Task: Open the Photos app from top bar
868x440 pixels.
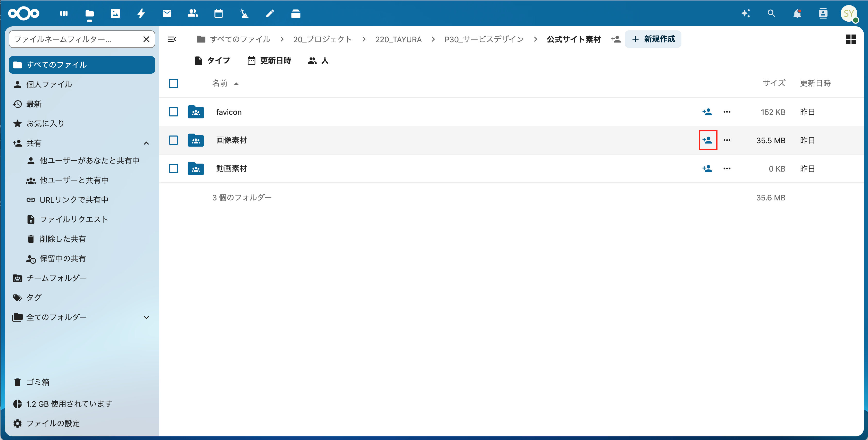Action: pos(115,13)
